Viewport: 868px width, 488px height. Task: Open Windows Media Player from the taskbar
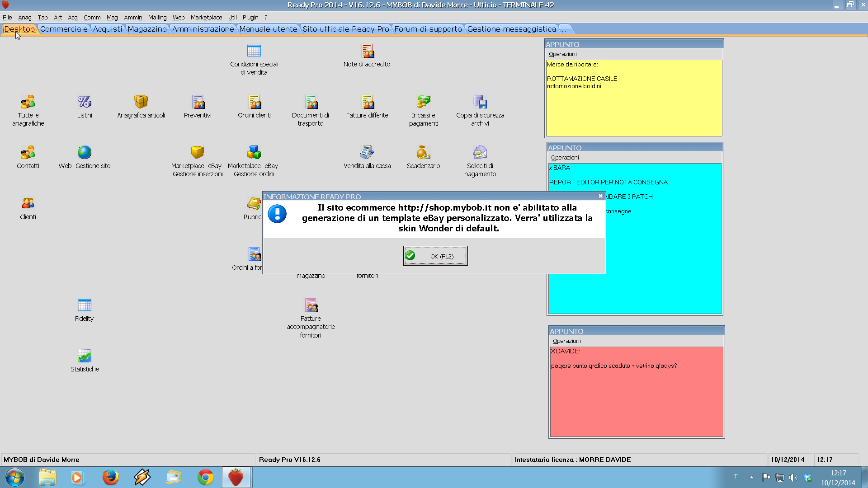(77, 477)
